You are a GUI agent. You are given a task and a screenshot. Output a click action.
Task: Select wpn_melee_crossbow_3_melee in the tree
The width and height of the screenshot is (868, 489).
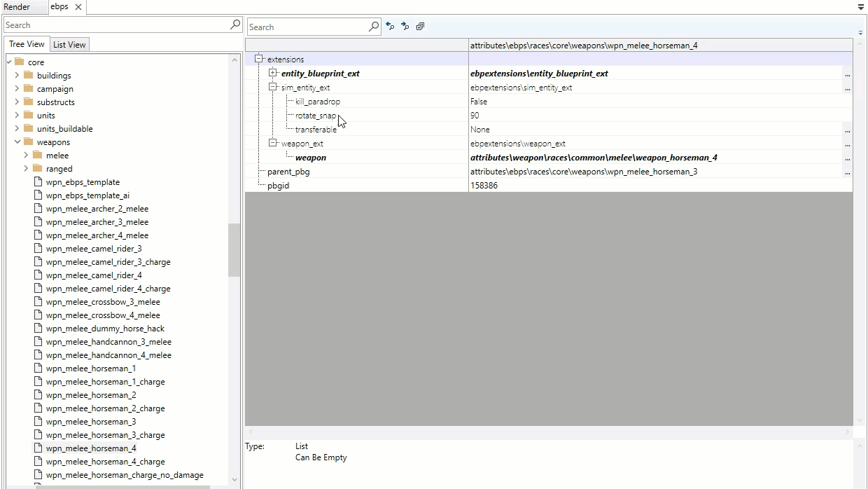tap(103, 302)
